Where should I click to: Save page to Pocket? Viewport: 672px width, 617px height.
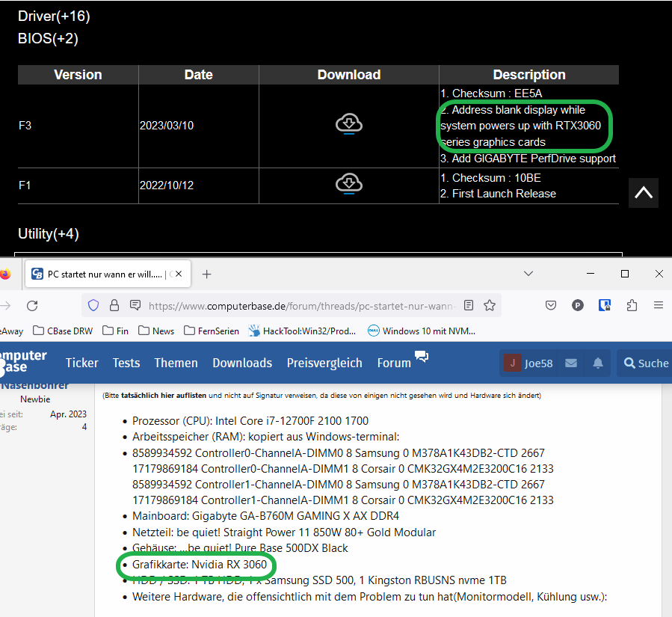(551, 305)
